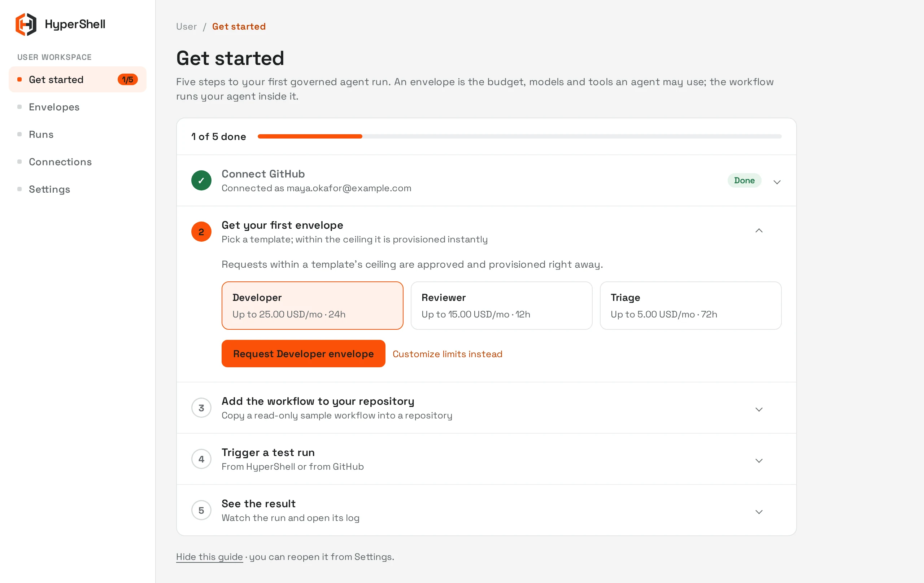Click the "1 of 5 done" label
The height and width of the screenshot is (583, 924).
click(219, 136)
